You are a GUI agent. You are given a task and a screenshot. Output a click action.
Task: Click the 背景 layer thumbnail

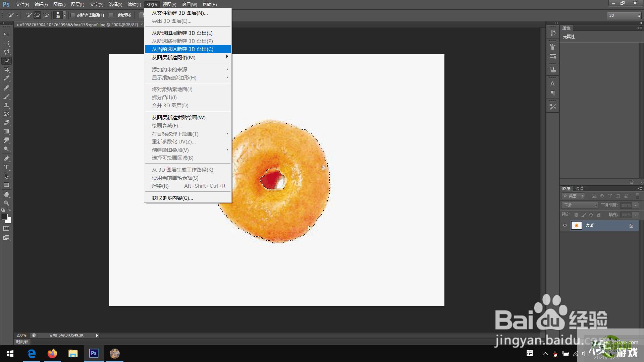tap(576, 226)
